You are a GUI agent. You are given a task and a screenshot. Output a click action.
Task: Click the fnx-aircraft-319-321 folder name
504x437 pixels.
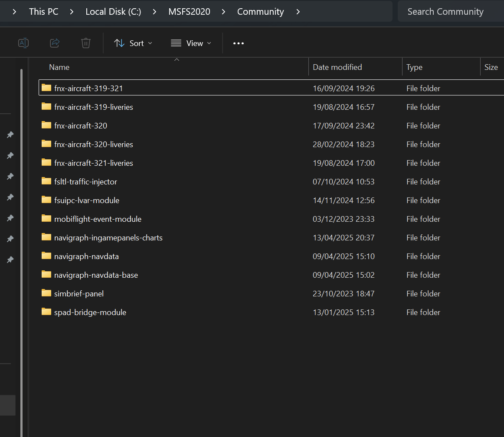88,89
